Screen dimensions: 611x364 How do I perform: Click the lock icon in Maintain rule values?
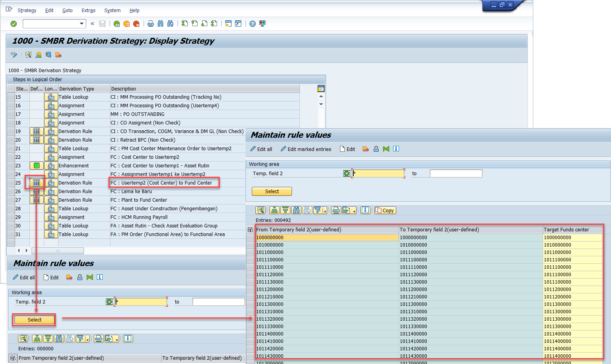(376, 149)
